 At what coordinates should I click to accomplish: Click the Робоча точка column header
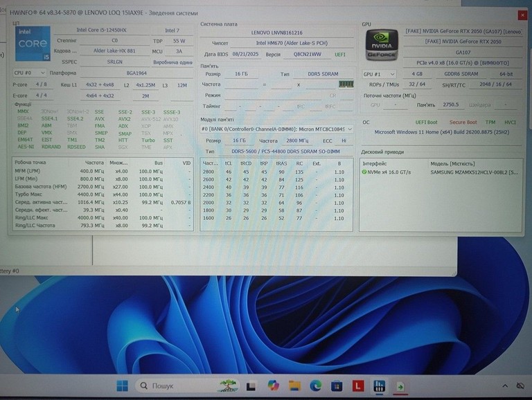[x=30, y=163]
